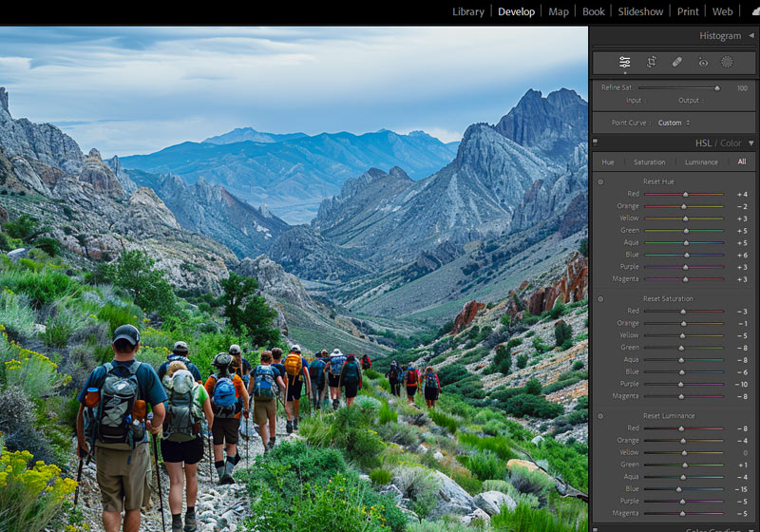
Task: Click the Luminance Blue slider handle
Action: pos(678,489)
